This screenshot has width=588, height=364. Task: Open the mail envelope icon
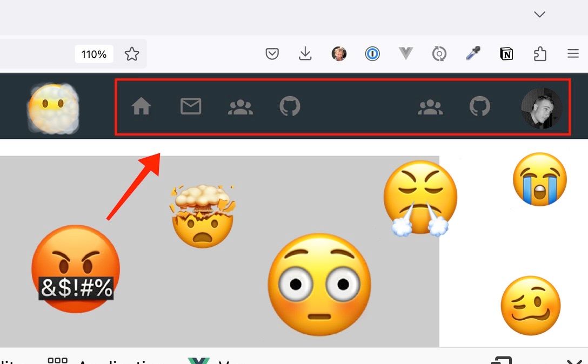click(191, 106)
